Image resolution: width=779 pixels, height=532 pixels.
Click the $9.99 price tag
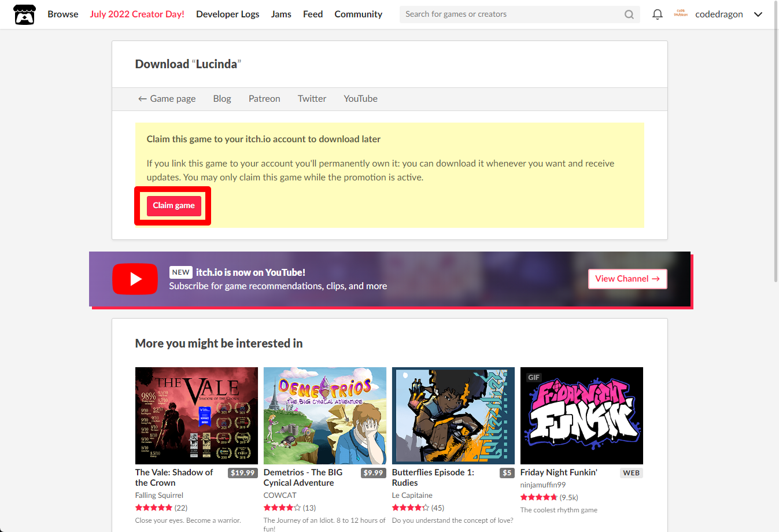pos(373,473)
